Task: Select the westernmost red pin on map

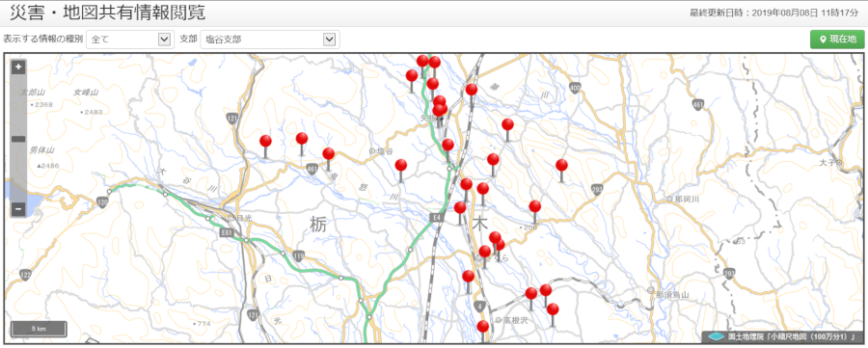Action: click(x=266, y=141)
